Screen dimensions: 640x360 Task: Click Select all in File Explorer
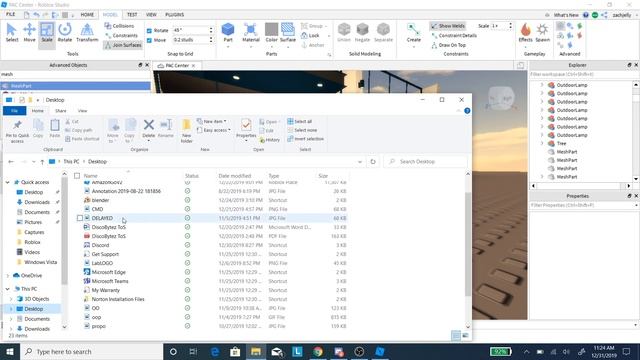pyautogui.click(x=300, y=121)
